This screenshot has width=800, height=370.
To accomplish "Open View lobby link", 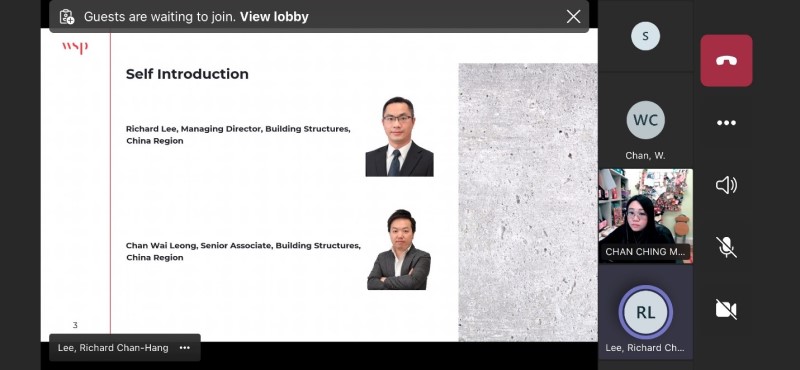I will 274,17.
